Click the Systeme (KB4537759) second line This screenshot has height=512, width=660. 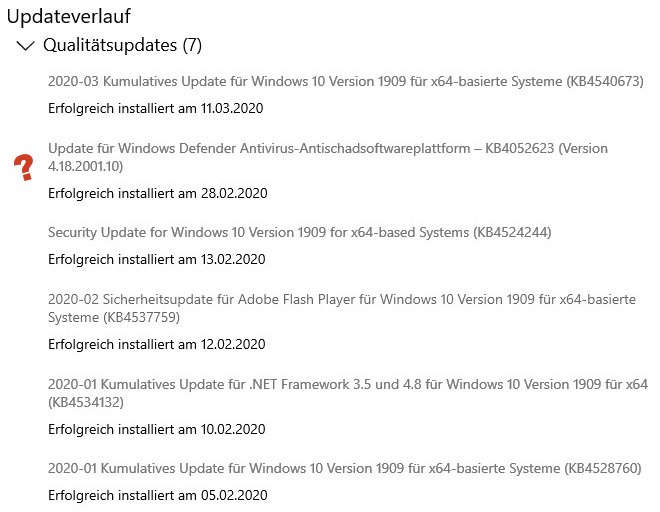click(x=114, y=317)
